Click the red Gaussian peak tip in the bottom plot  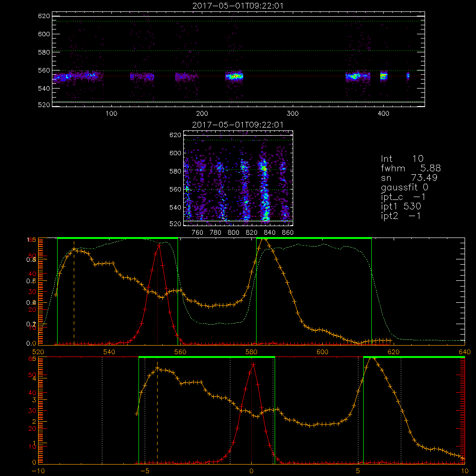point(253,364)
